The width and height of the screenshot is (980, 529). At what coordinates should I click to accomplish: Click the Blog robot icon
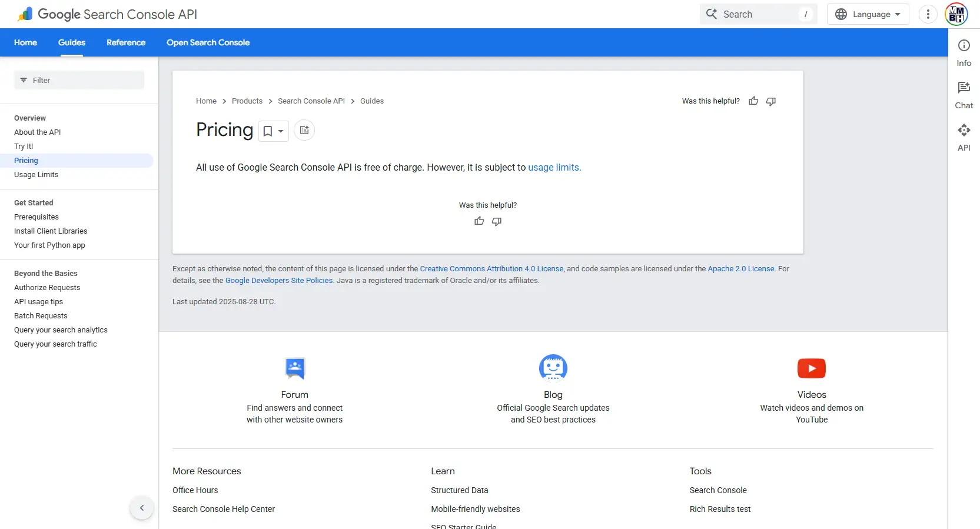[553, 368]
